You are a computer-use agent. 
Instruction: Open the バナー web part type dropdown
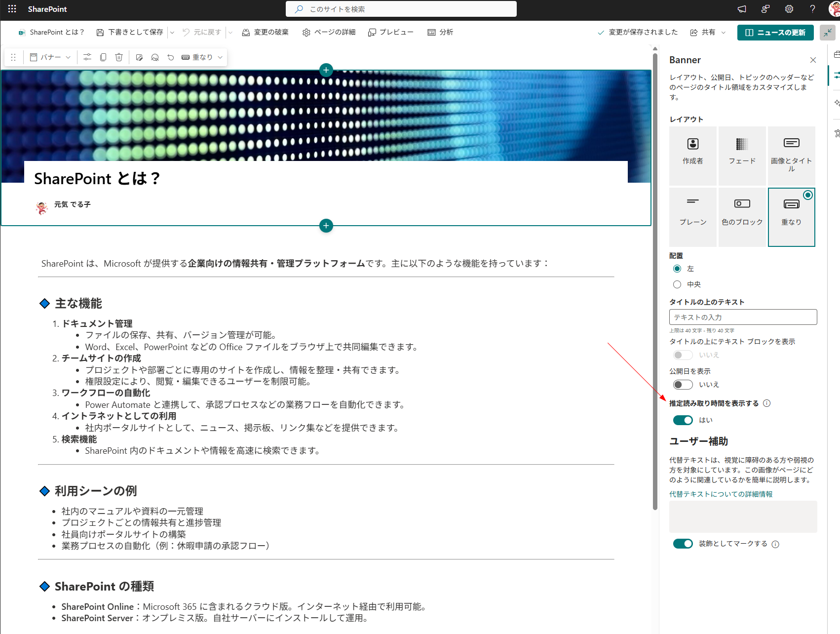click(x=51, y=57)
